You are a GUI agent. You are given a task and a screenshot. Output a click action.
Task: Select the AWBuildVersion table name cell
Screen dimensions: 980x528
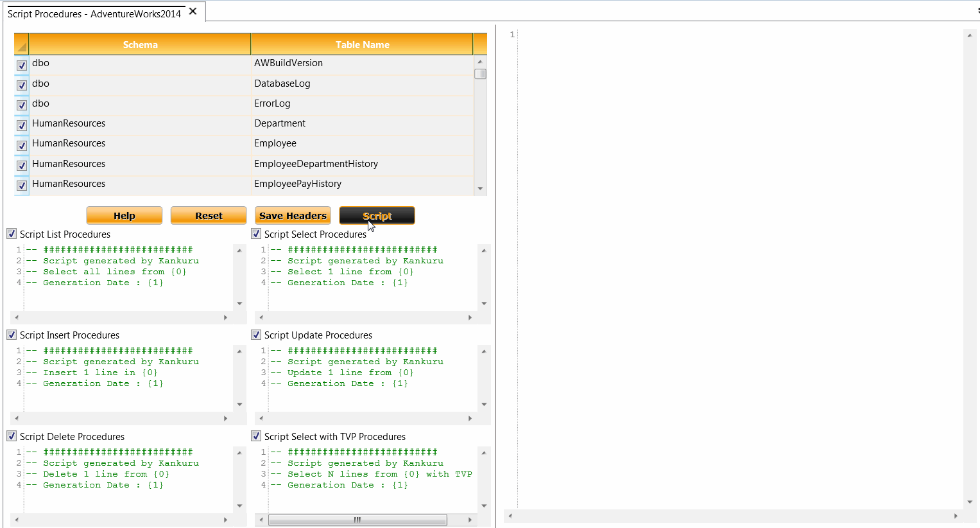pyautogui.click(x=362, y=65)
